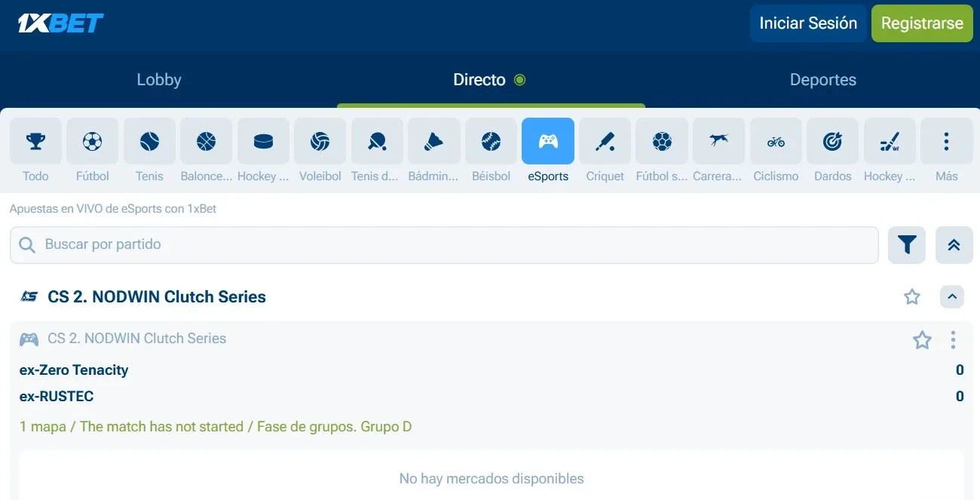Select the Tenis ball icon
This screenshot has height=500, width=980.
tap(149, 141)
